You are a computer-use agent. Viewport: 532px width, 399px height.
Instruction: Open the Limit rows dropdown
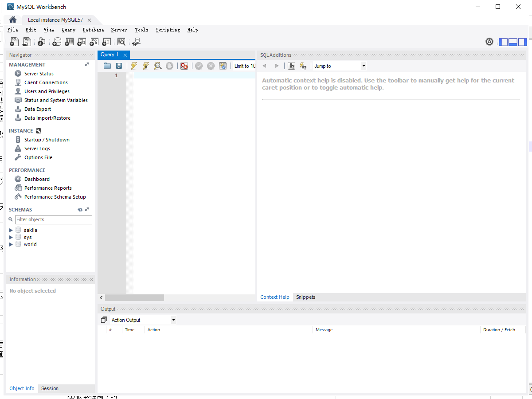click(x=245, y=66)
